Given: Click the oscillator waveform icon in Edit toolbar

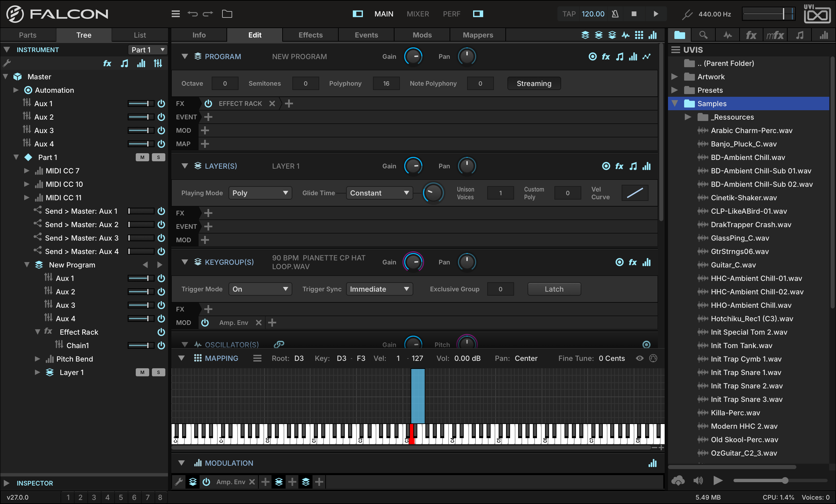Looking at the screenshot, I should click(x=626, y=35).
